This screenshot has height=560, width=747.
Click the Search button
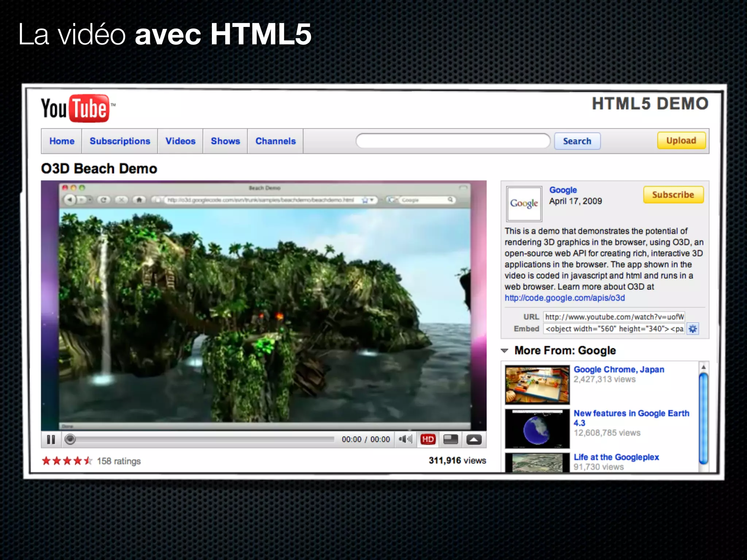(x=577, y=141)
